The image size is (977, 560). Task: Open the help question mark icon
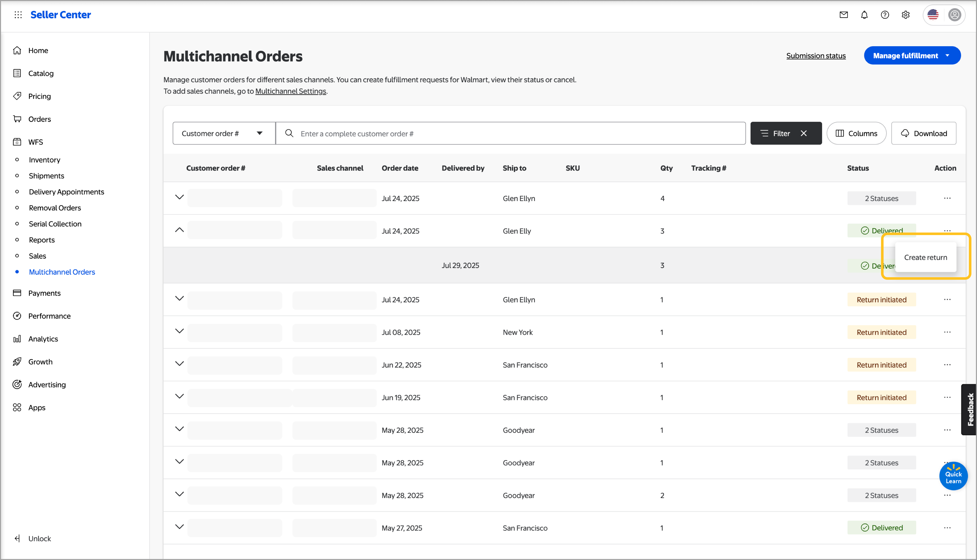(x=885, y=15)
